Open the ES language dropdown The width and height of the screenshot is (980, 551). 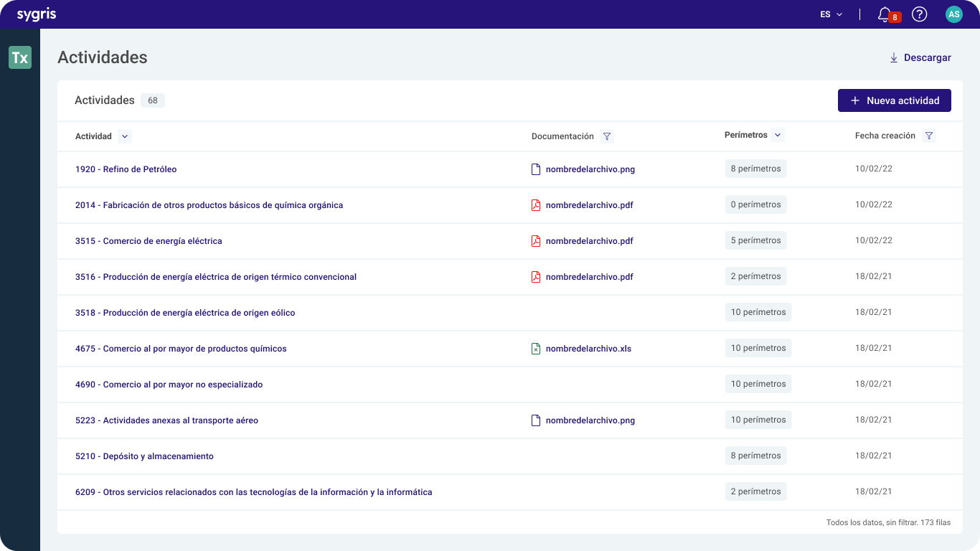point(831,14)
